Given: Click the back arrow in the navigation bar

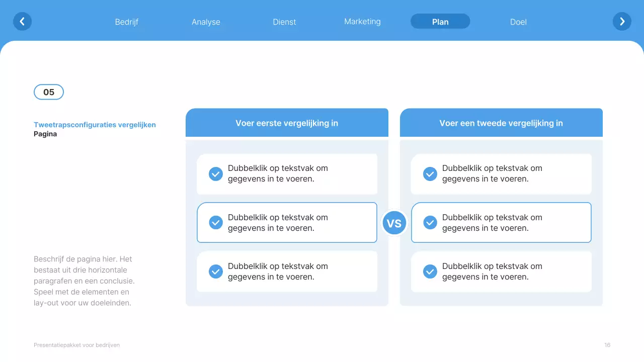Looking at the screenshot, I should [x=22, y=21].
